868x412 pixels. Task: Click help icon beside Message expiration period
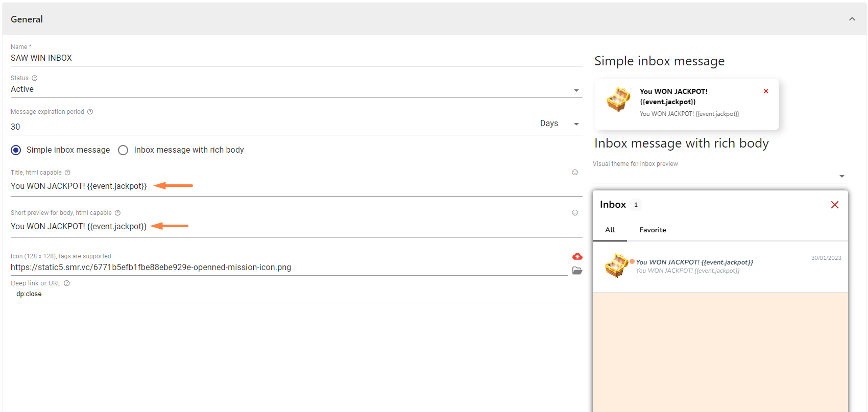pos(90,112)
